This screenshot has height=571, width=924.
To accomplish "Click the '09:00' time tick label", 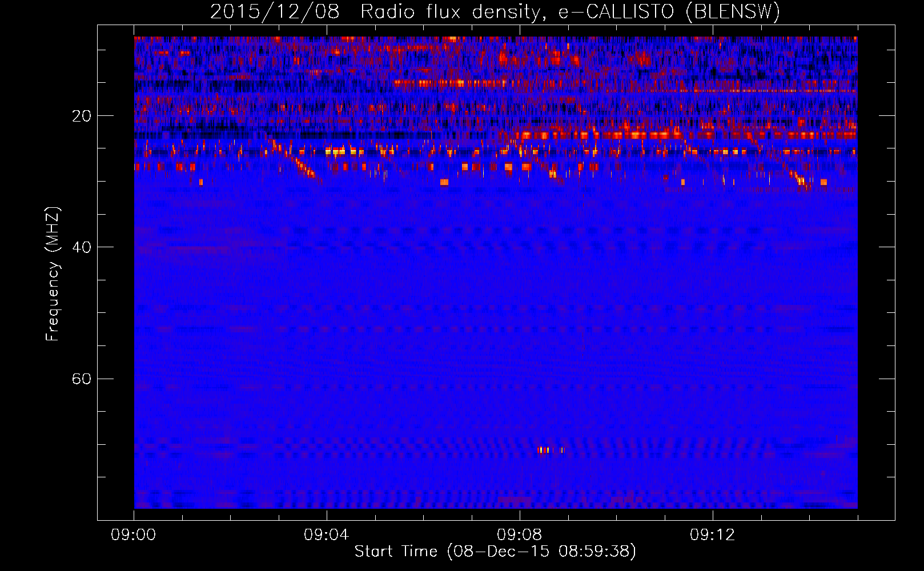I will pyautogui.click(x=134, y=535).
